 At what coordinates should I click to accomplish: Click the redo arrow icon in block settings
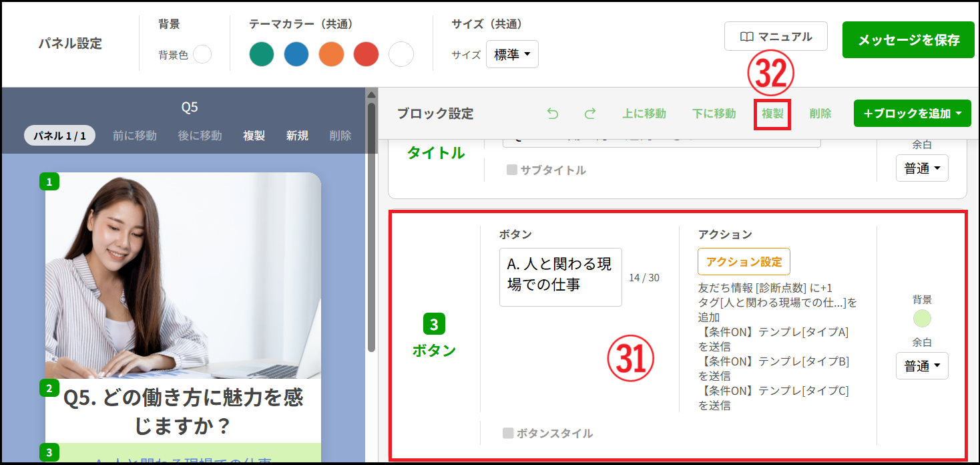click(589, 114)
